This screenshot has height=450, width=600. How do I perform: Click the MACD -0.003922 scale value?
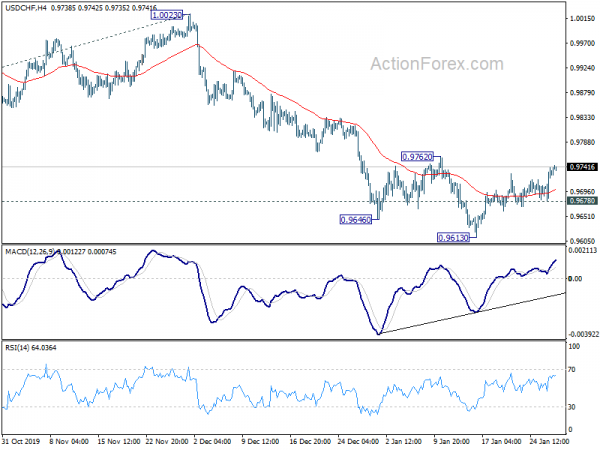584,334
